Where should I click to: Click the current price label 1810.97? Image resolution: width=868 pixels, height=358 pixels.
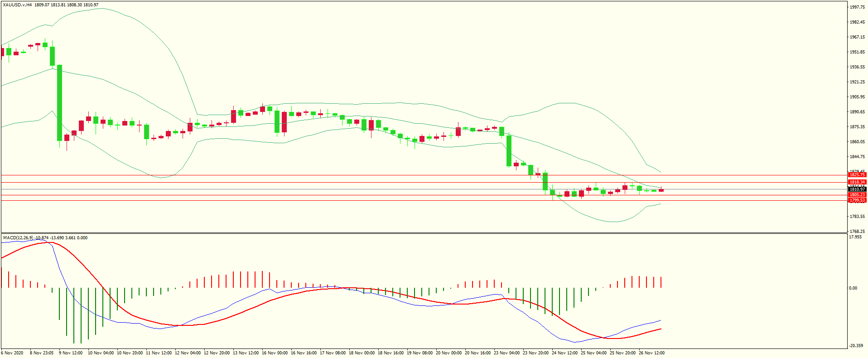[857, 189]
